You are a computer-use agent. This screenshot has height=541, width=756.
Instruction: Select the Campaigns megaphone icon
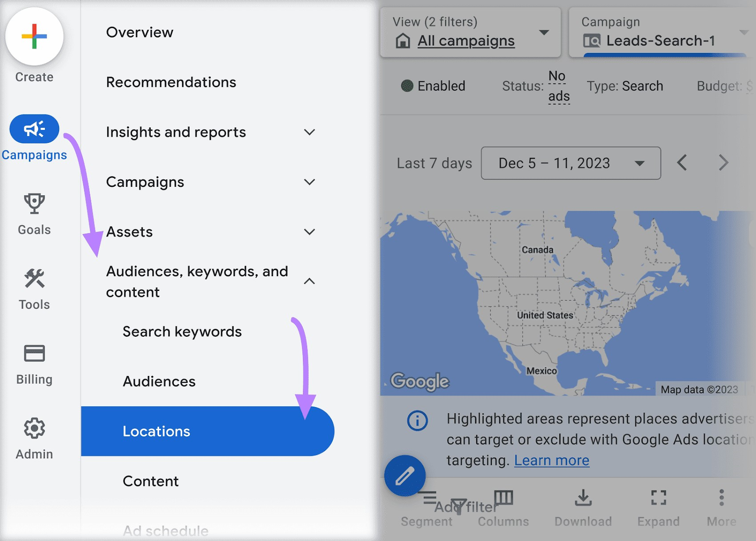[34, 128]
